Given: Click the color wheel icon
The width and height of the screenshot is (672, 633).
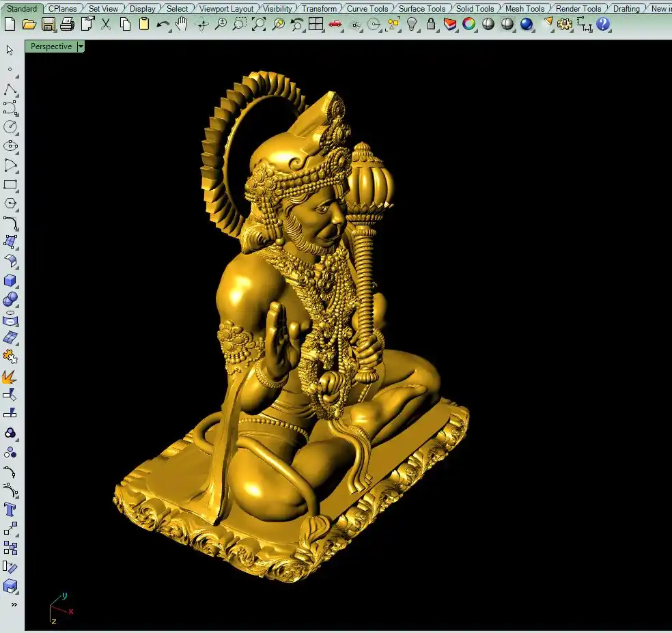Looking at the screenshot, I should (468, 25).
